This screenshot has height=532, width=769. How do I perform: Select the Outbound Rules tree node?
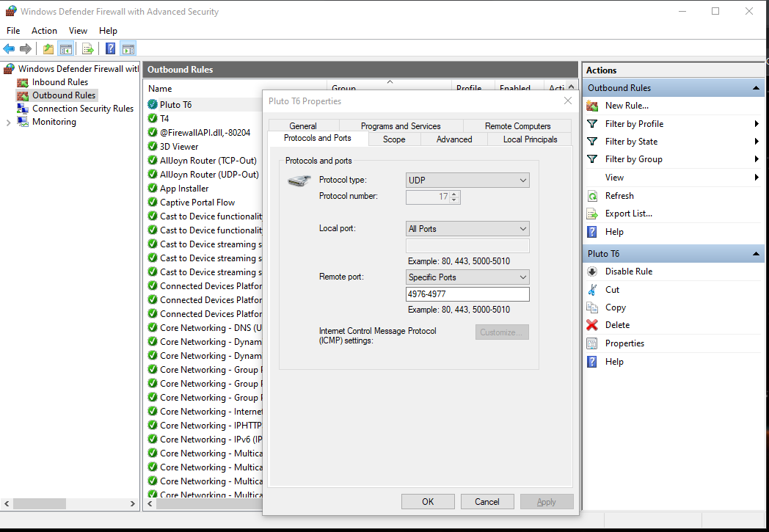(64, 95)
